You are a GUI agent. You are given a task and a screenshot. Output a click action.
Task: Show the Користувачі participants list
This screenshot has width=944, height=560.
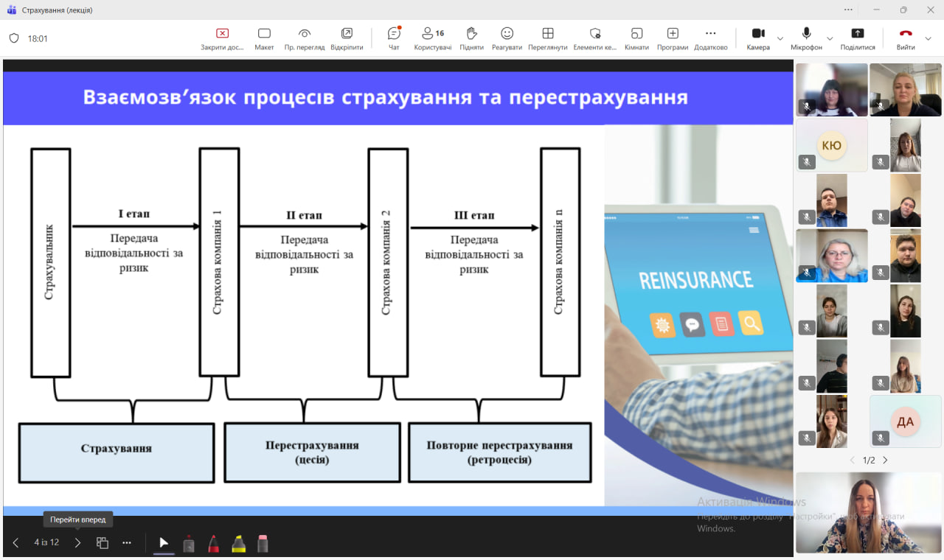tap(432, 38)
